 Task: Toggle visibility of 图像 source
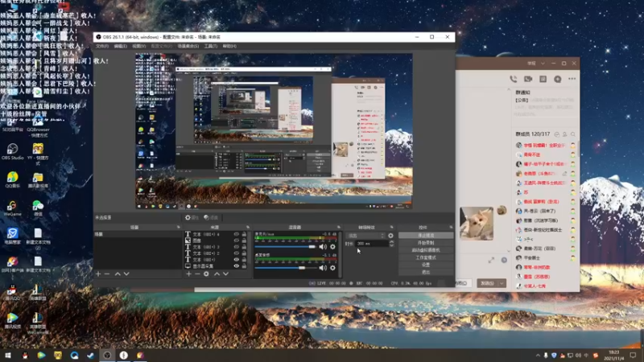[x=236, y=241]
